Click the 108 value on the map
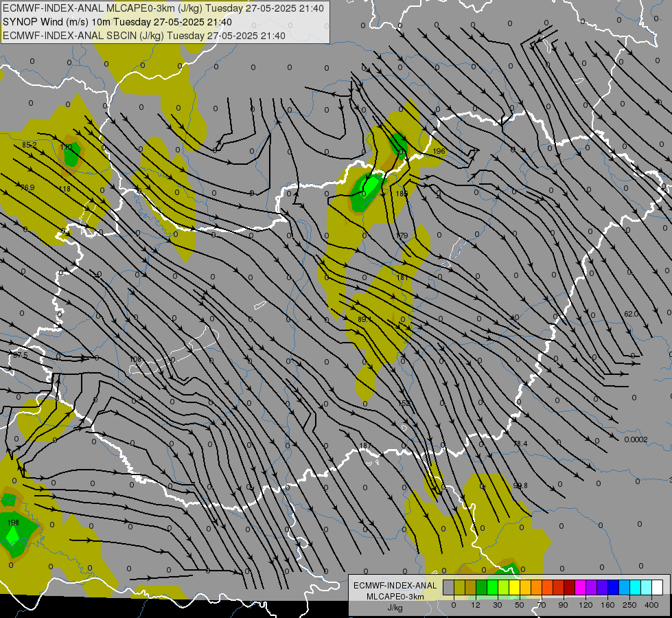 click(135, 359)
